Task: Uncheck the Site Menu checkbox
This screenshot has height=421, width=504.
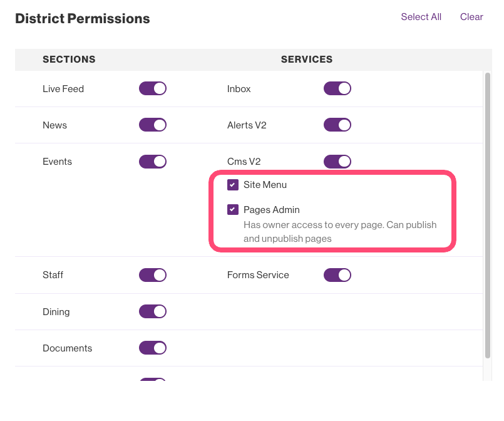Action: [x=233, y=185]
